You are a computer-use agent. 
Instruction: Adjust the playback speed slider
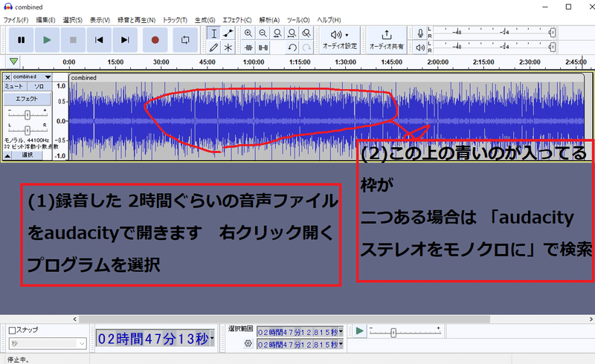pos(393,333)
